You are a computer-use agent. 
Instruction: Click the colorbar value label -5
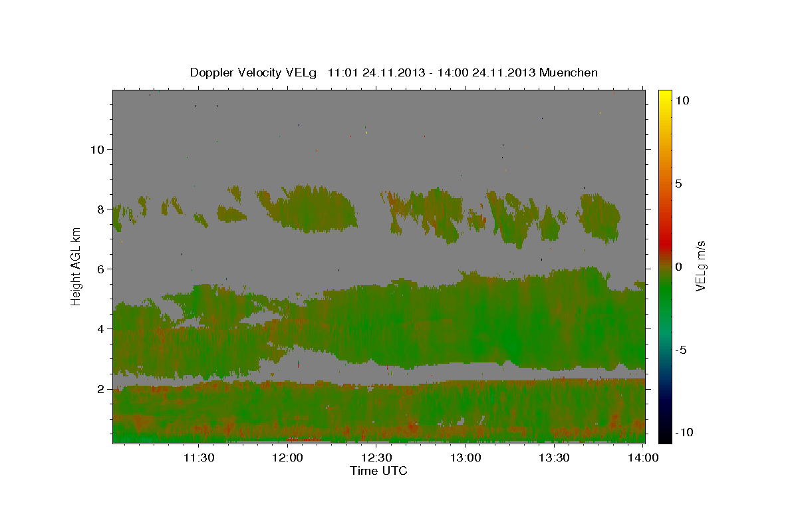(680, 350)
